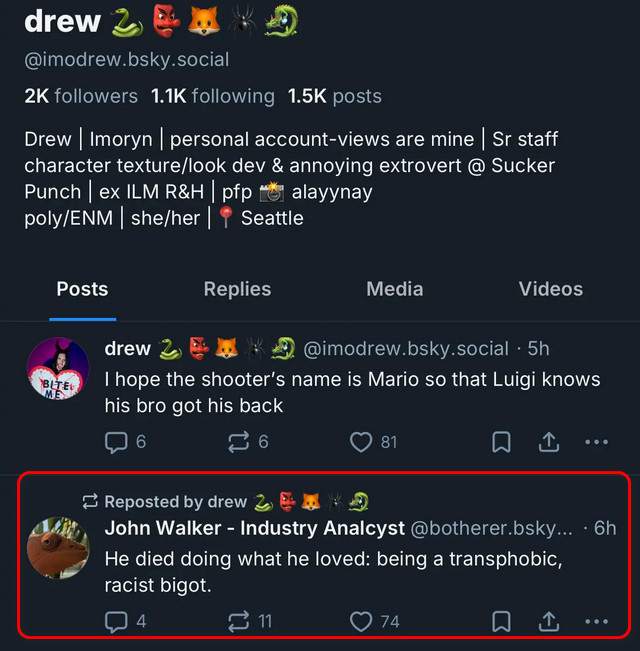The height and width of the screenshot is (651, 640).
Task: Reply to John Walker's reposted post
Action: click(116, 621)
